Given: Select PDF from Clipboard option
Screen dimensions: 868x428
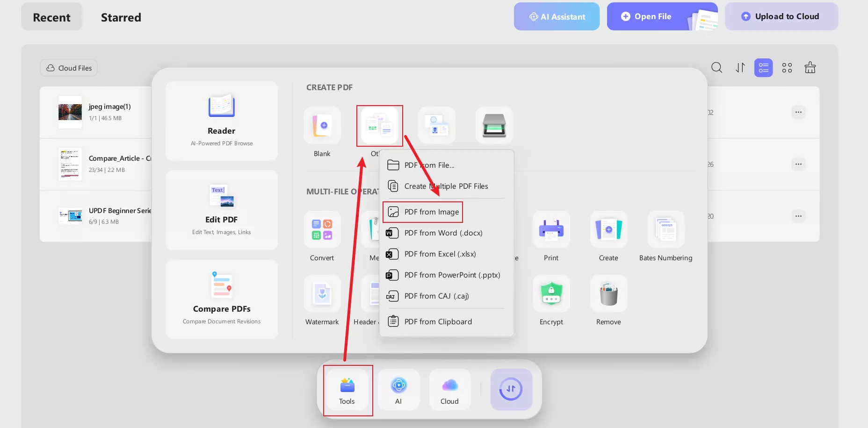Looking at the screenshot, I should click(438, 321).
